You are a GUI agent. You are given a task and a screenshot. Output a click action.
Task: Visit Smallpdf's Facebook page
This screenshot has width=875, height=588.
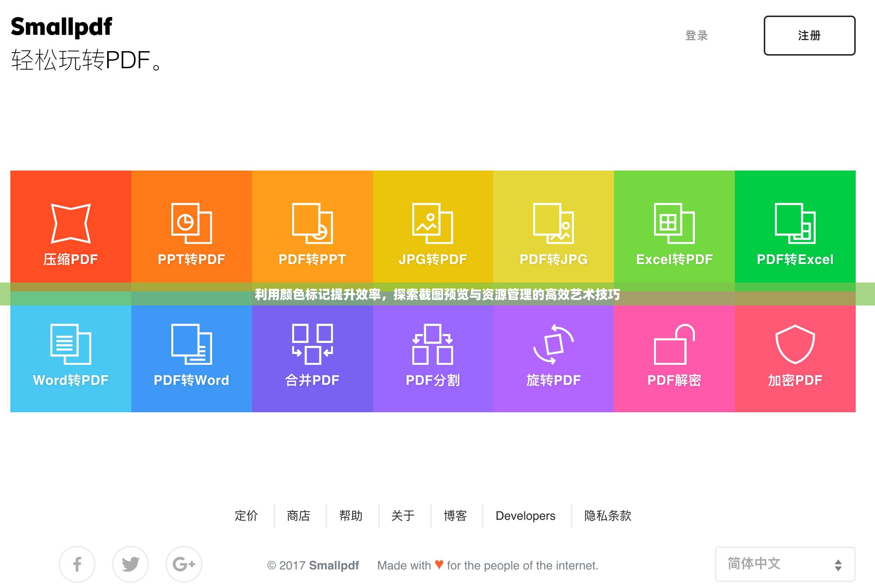[x=77, y=564]
